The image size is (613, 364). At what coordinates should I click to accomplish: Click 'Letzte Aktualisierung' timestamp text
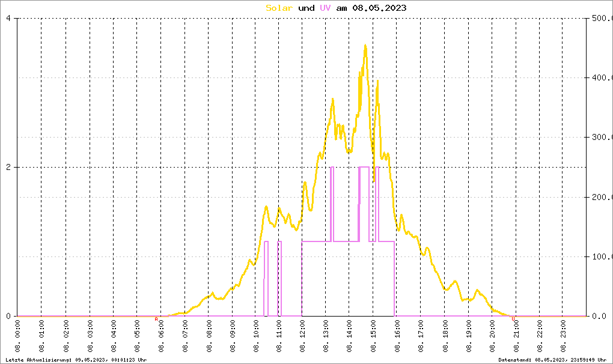tap(76, 360)
